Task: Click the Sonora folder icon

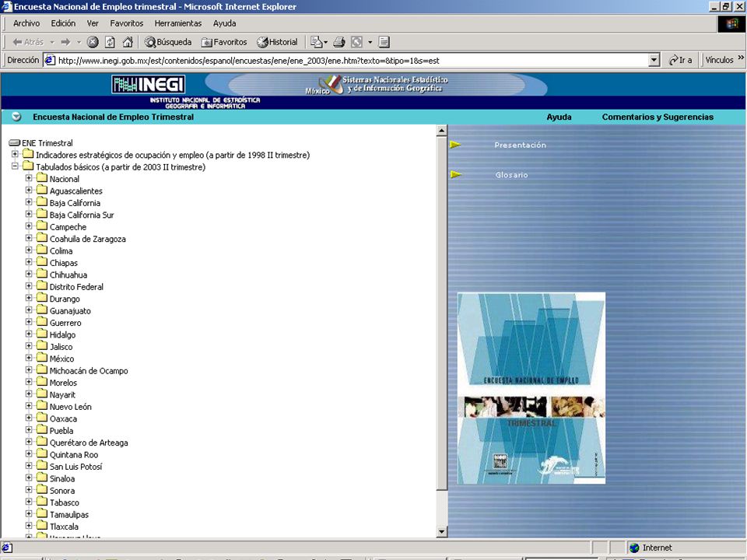Action: [x=42, y=489]
